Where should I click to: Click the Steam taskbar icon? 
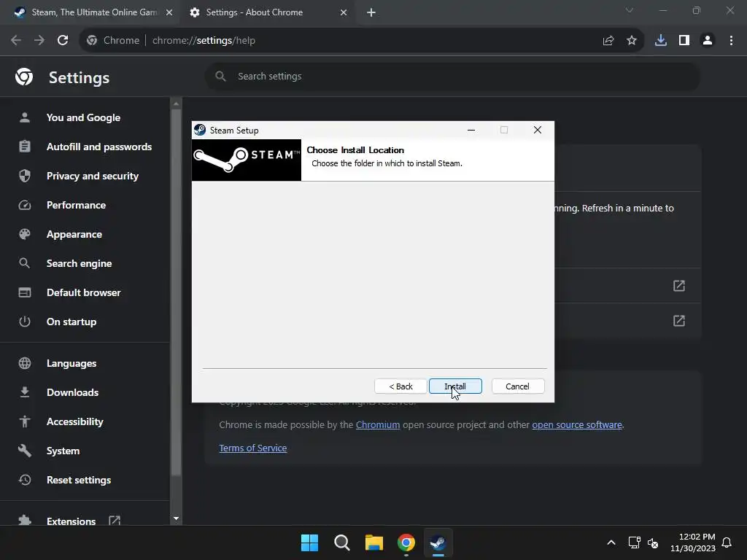438,542
